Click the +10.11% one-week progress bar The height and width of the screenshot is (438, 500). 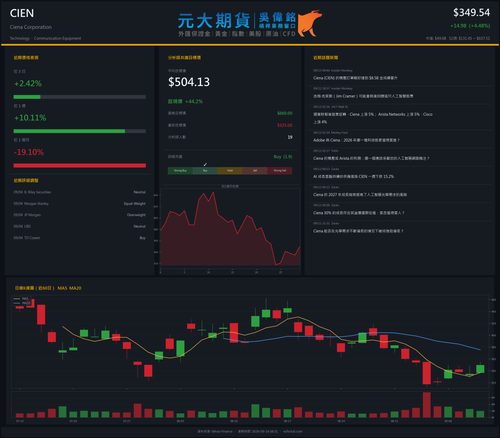point(80,131)
